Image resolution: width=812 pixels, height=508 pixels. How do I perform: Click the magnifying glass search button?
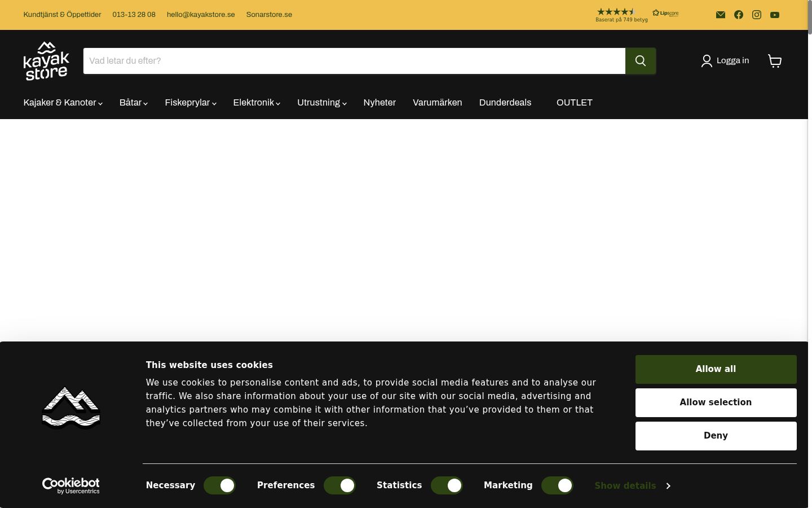[x=641, y=61]
